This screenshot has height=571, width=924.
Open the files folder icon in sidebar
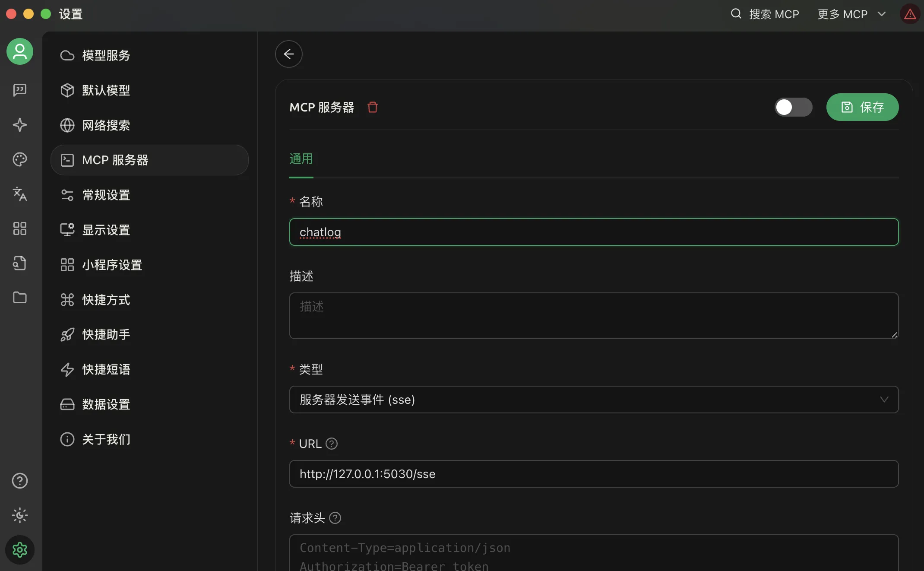pos(19,298)
